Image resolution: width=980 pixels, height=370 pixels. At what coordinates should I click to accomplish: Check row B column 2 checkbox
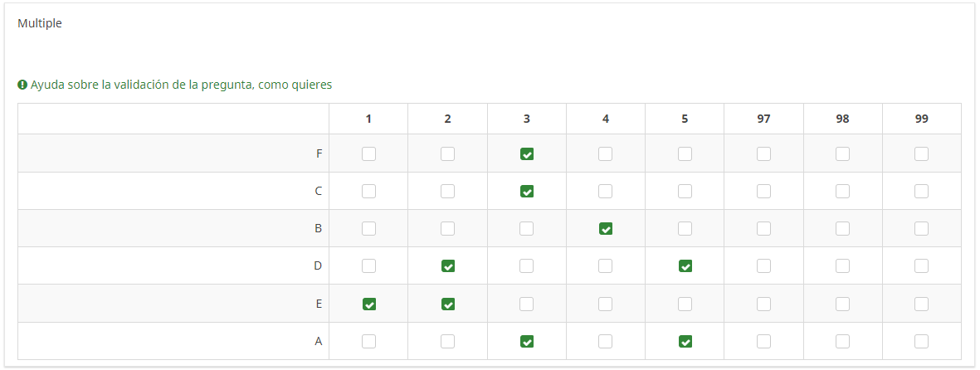(448, 228)
